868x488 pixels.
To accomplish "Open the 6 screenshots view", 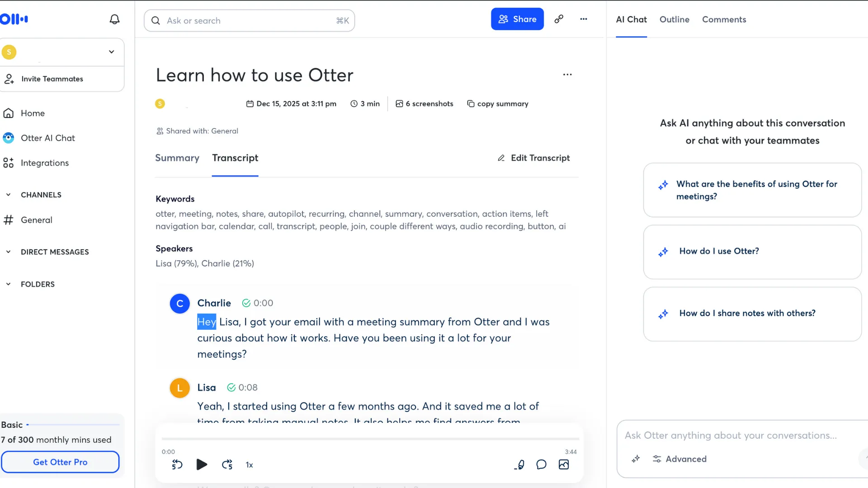I will point(424,103).
